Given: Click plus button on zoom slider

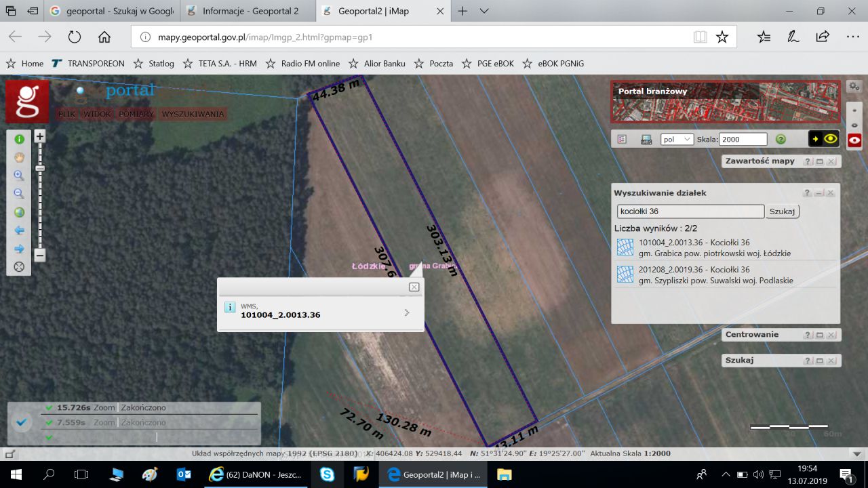Looking at the screenshot, I should [x=40, y=136].
